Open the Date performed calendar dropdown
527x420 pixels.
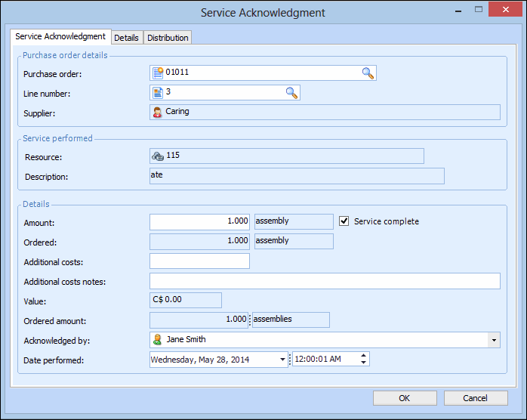click(283, 360)
